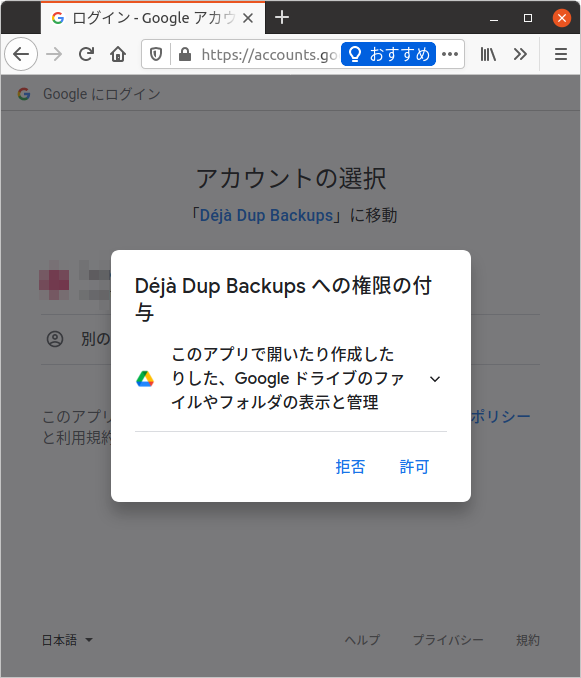Reload the current page
The width and height of the screenshot is (581, 678).
[x=86, y=54]
